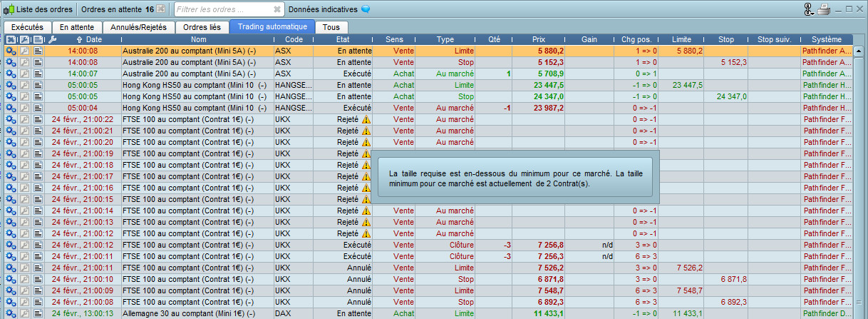Click the gears icon on the 21:00:08 row
This screenshot has width=868, height=319.
[11, 302]
